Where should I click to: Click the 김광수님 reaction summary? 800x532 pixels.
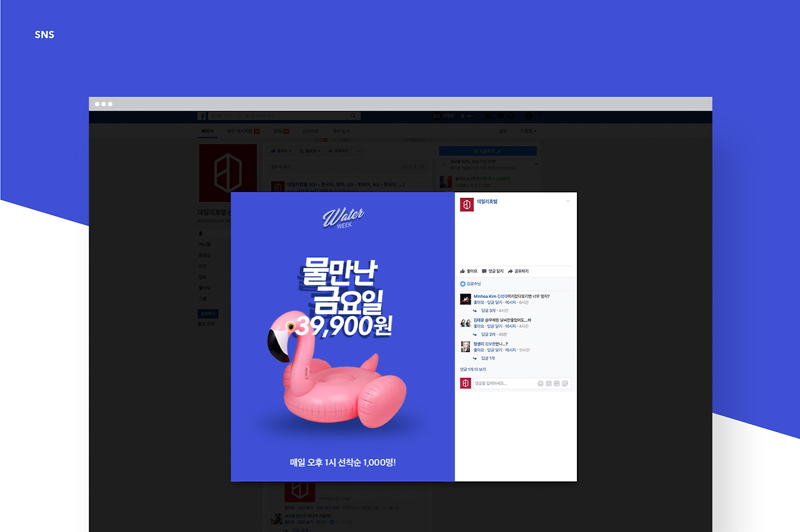pyautogui.click(x=471, y=283)
